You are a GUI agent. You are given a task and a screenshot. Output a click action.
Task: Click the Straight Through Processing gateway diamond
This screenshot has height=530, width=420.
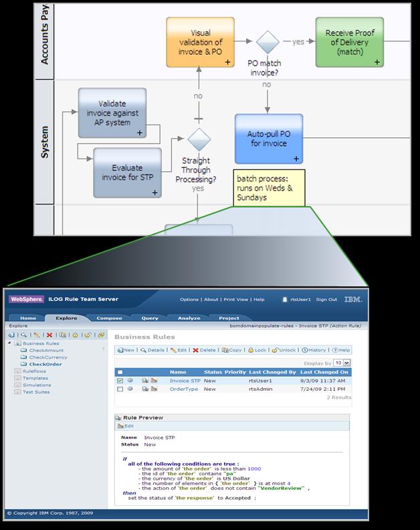(199, 139)
